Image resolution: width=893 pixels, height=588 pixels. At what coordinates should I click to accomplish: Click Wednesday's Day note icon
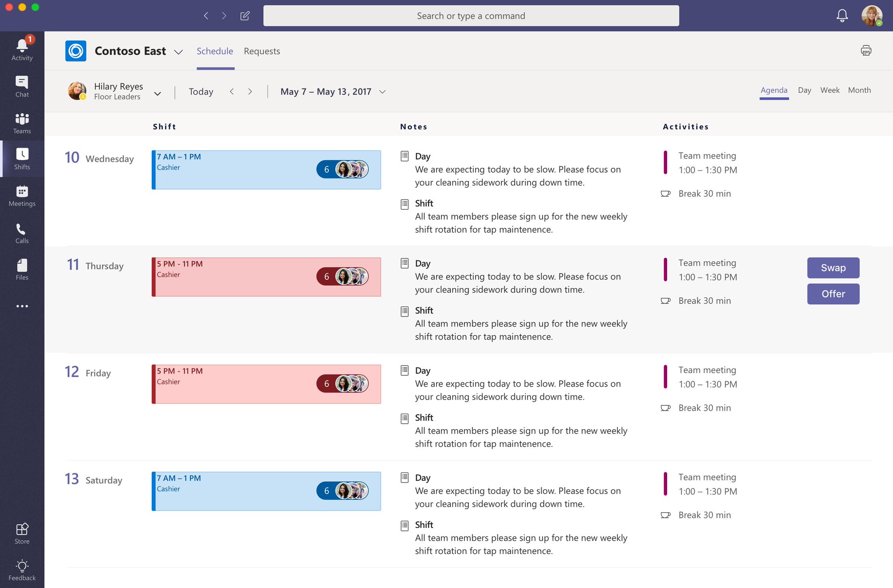click(x=405, y=156)
